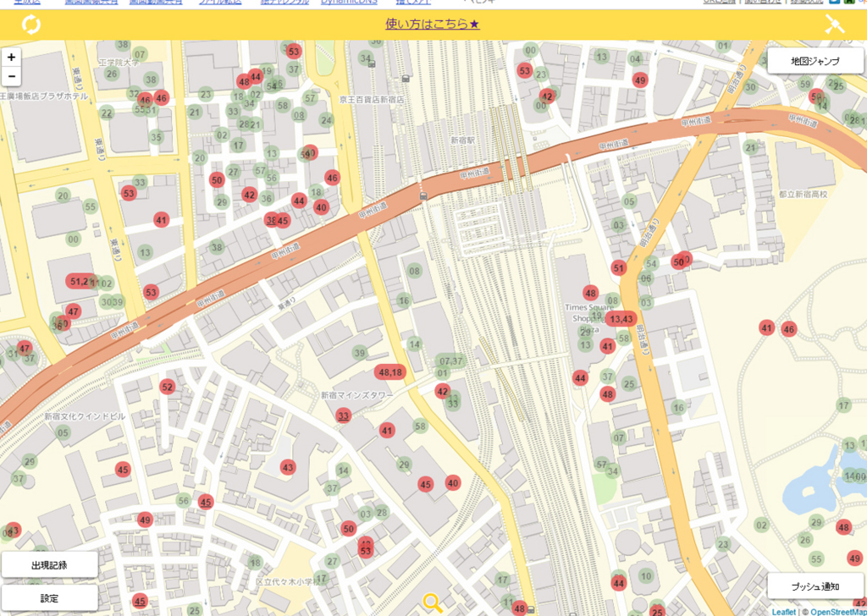Open the 出現記録 button

pos(49,565)
